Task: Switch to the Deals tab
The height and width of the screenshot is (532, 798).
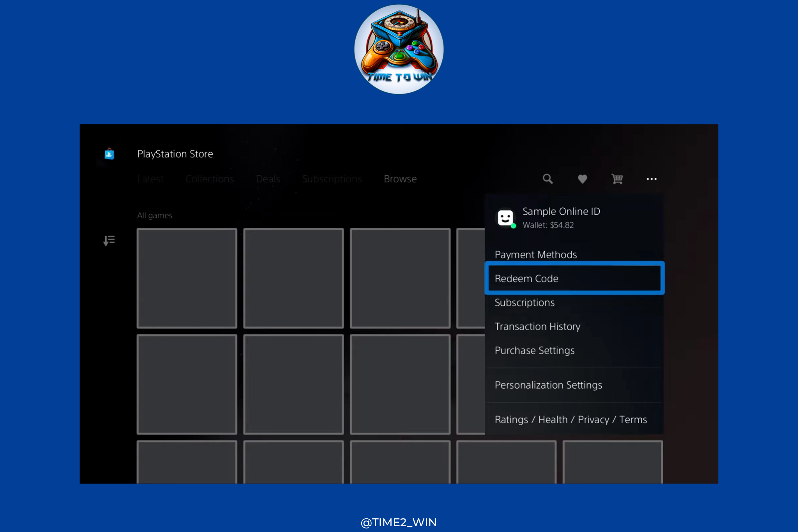Action: (268, 179)
